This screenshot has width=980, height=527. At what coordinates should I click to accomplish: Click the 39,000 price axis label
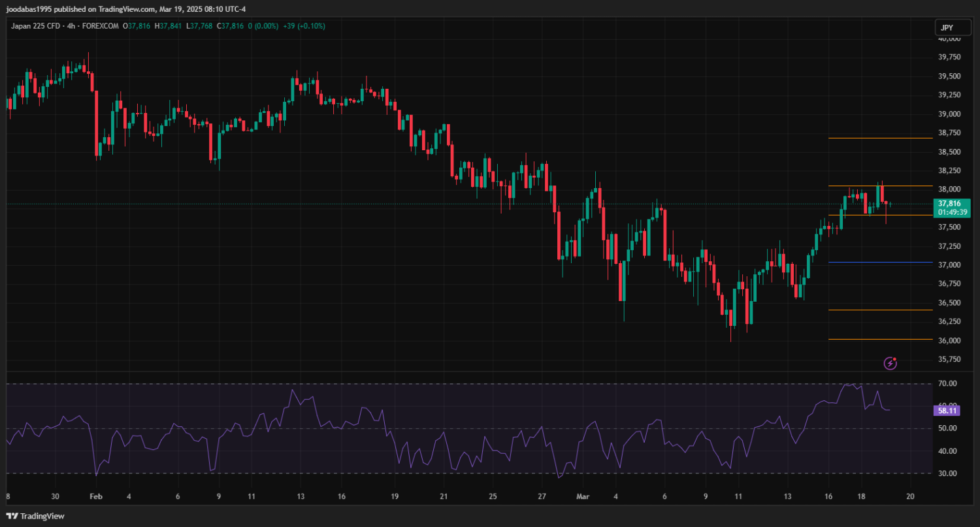pos(949,114)
